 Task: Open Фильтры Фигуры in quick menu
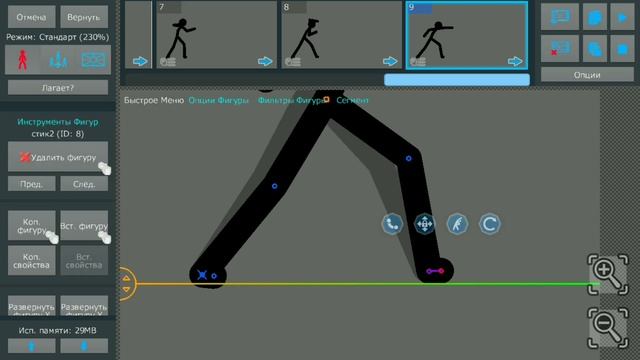point(291,100)
